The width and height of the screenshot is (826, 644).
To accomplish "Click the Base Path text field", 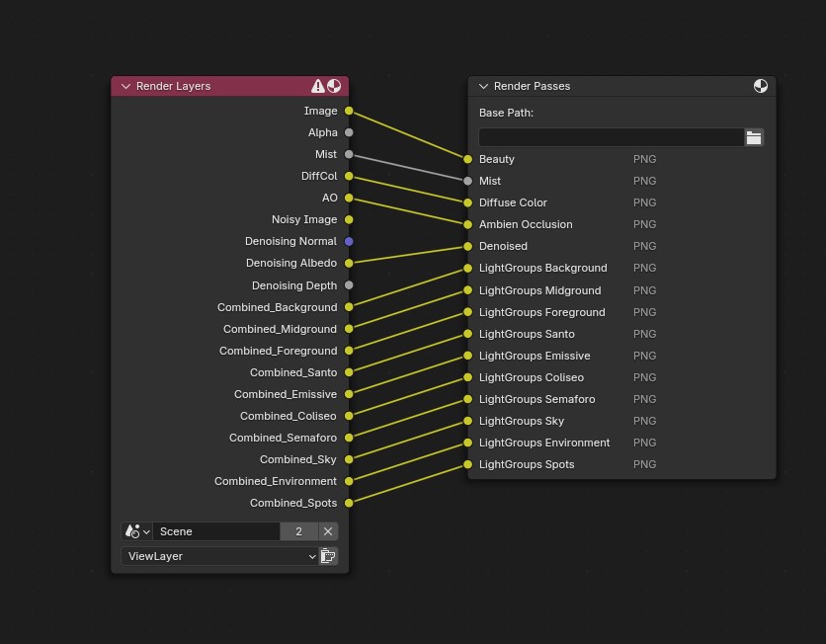I will [611, 137].
